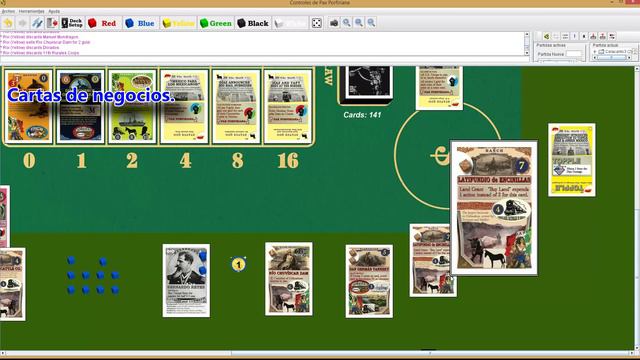The height and width of the screenshot is (360, 640).
Task: Step forward through the logfile
Action: (x=22, y=23)
